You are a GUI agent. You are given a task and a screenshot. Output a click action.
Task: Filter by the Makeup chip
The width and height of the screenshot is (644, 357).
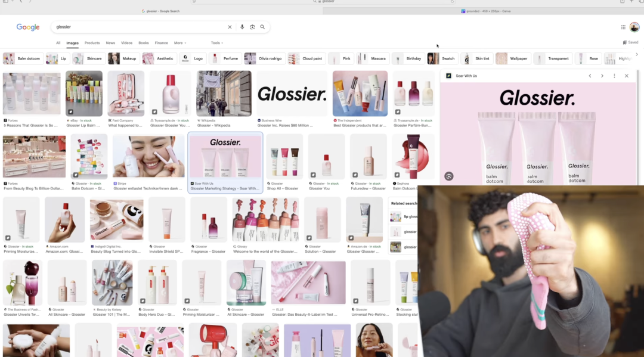tap(123, 58)
